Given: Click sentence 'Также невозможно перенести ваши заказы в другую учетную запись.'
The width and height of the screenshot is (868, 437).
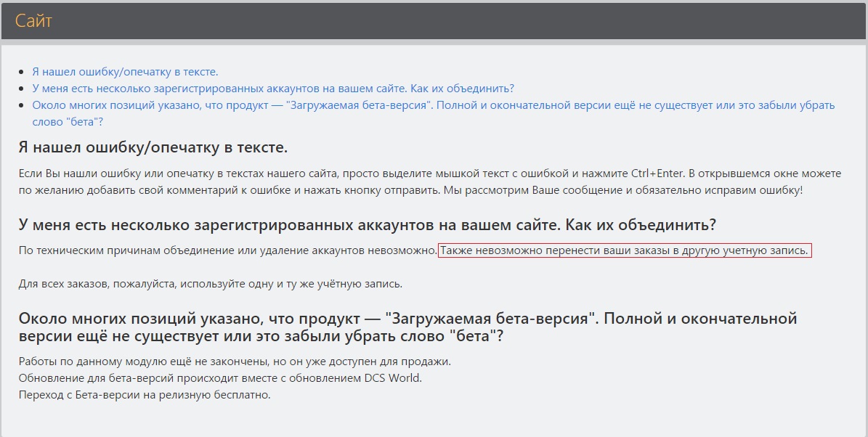Looking at the screenshot, I should [x=625, y=250].
